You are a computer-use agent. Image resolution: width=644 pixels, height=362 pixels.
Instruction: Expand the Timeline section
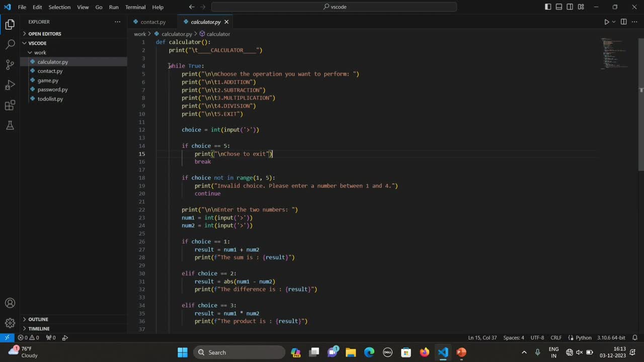point(73,328)
